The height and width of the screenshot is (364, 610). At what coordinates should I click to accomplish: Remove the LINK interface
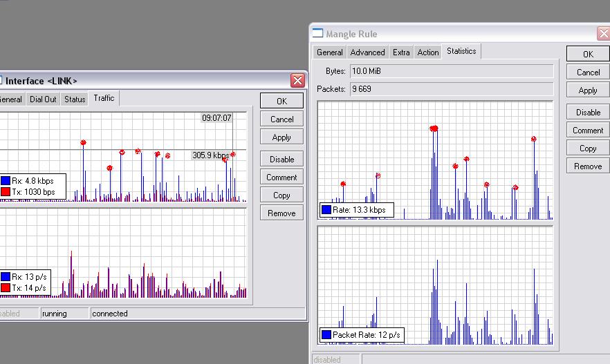pos(281,213)
